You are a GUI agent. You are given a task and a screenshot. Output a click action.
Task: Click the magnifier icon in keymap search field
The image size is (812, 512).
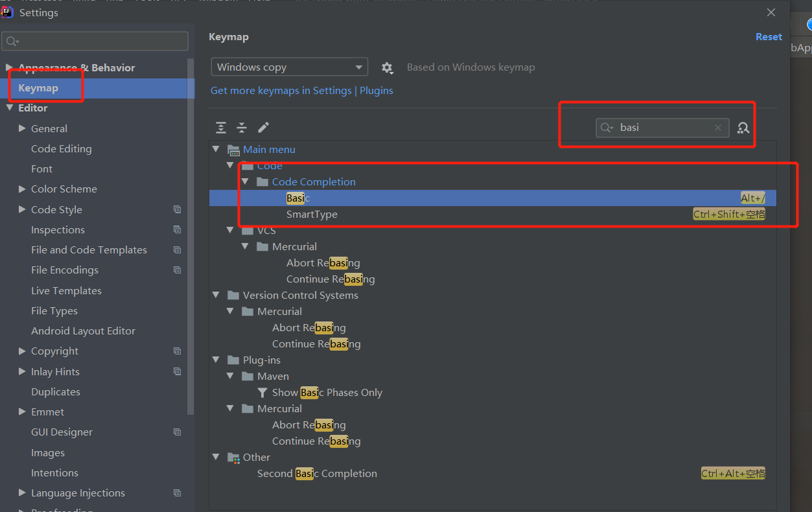point(607,128)
